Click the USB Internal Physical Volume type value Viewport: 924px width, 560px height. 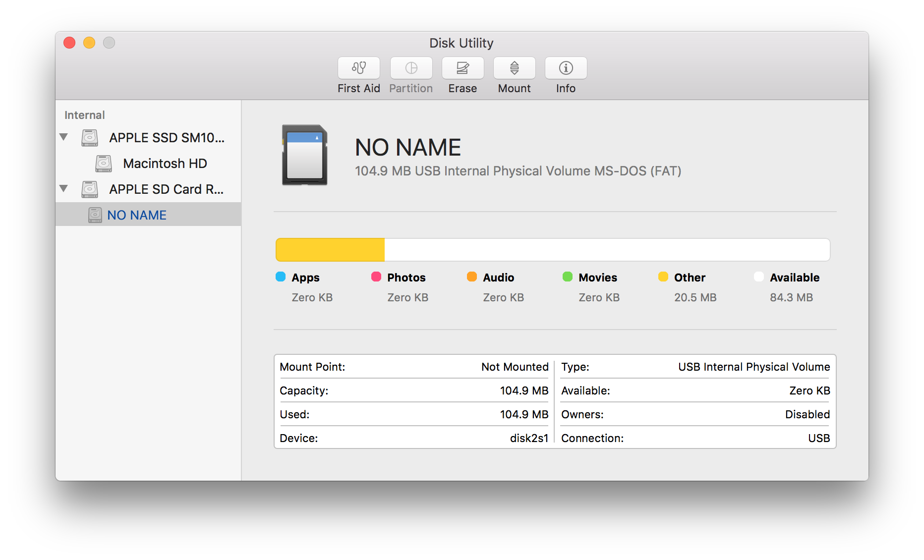point(754,367)
